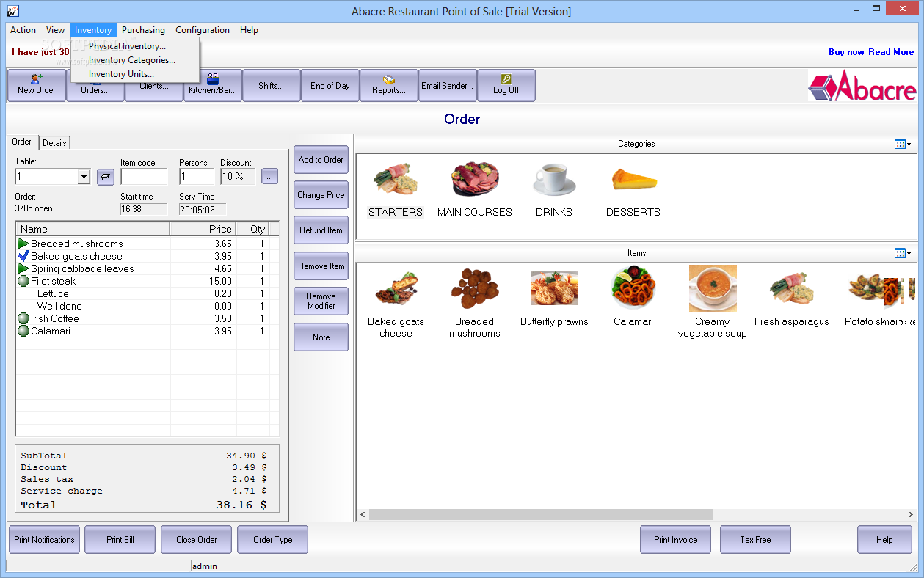Screen dimensions: 924x578
Task: Click the Close Order button
Action: tap(197, 540)
